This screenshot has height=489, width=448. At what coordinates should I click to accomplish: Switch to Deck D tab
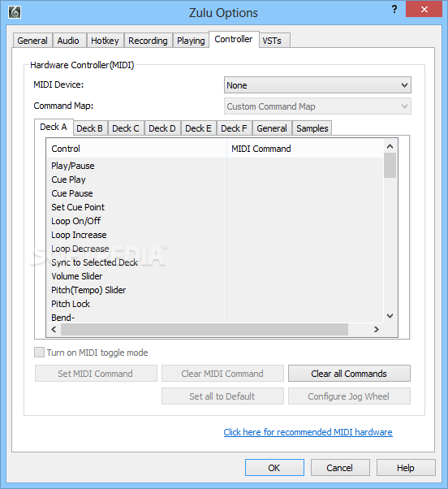point(162,128)
